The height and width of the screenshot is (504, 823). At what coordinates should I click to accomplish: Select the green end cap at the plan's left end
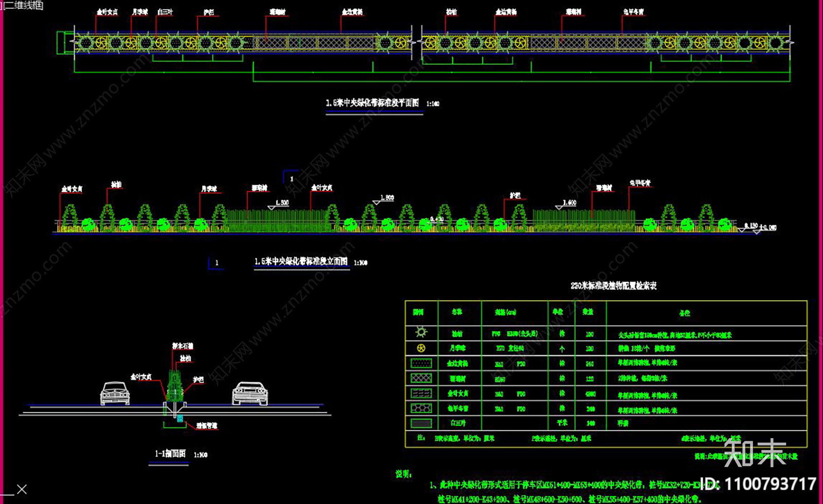(66, 42)
